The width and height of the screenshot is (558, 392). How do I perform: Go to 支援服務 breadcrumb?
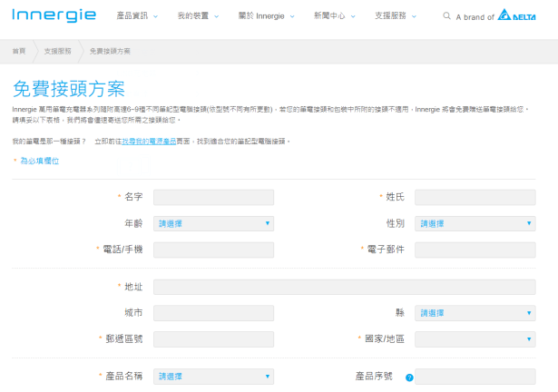[x=58, y=52]
